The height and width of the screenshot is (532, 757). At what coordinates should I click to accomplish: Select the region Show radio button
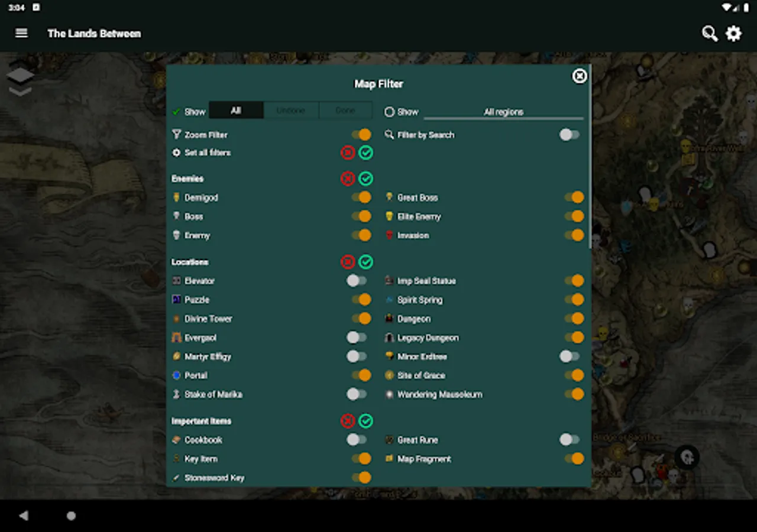pos(389,112)
